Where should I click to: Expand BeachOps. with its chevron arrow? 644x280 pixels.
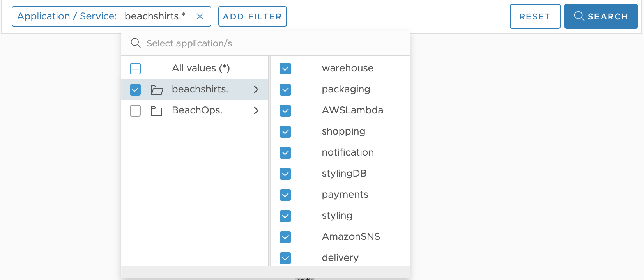[256, 111]
